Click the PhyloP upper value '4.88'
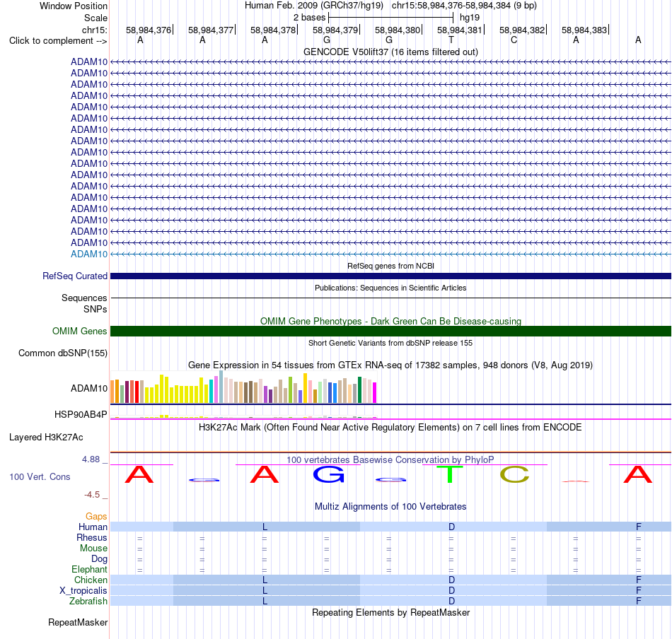 pyautogui.click(x=91, y=459)
